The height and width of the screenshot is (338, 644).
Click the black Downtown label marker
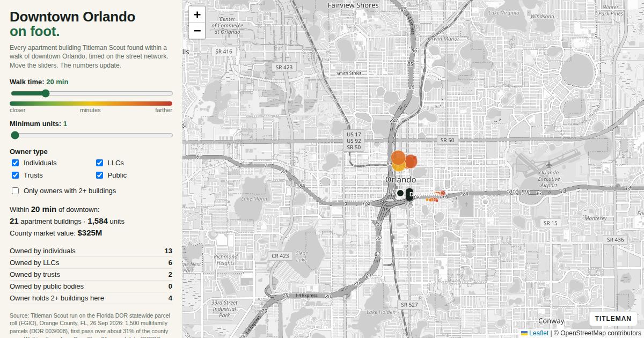410,195
